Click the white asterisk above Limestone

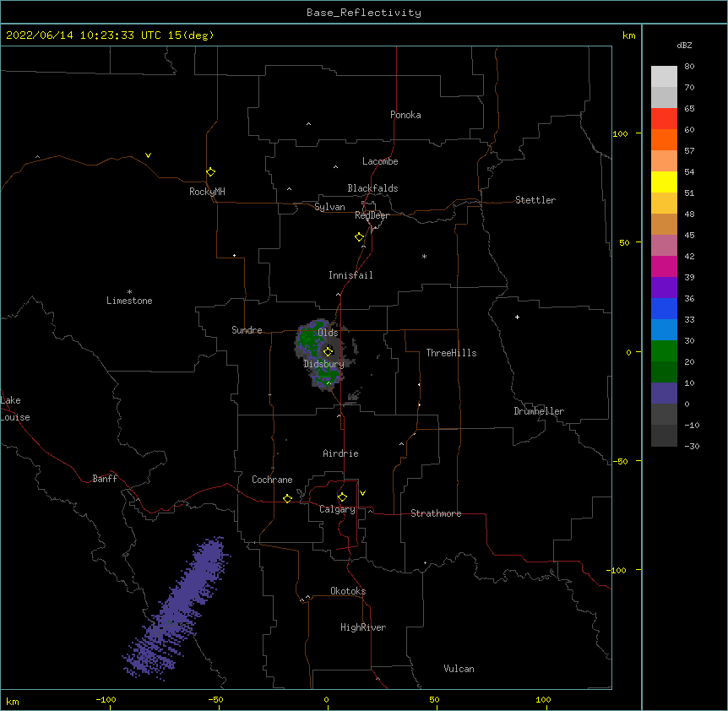[129, 292]
